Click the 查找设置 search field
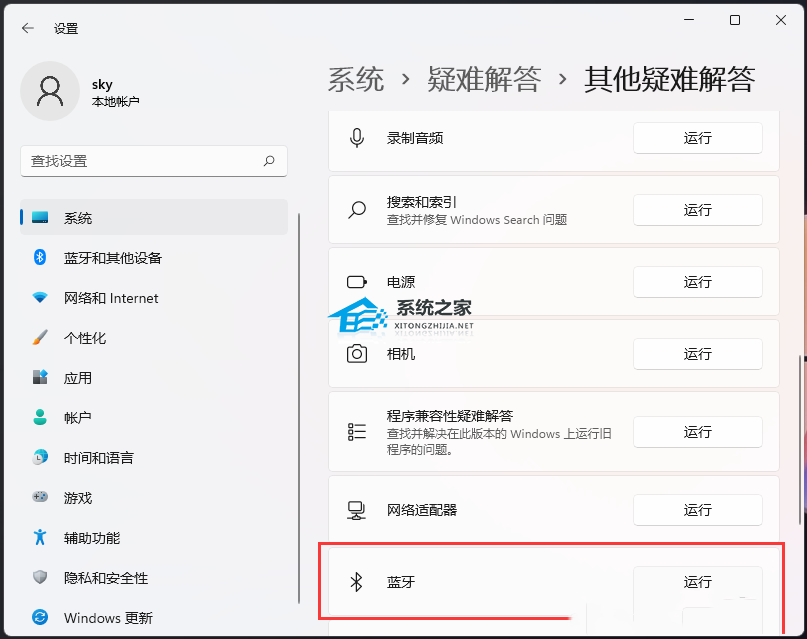 154,161
